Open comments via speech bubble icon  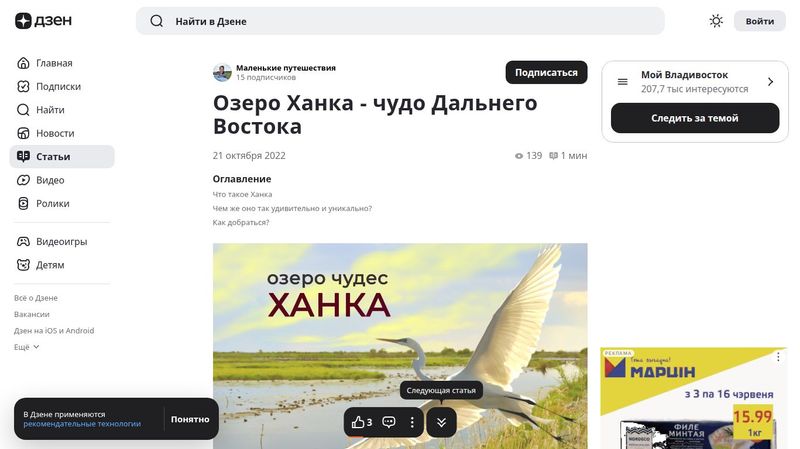coord(389,422)
